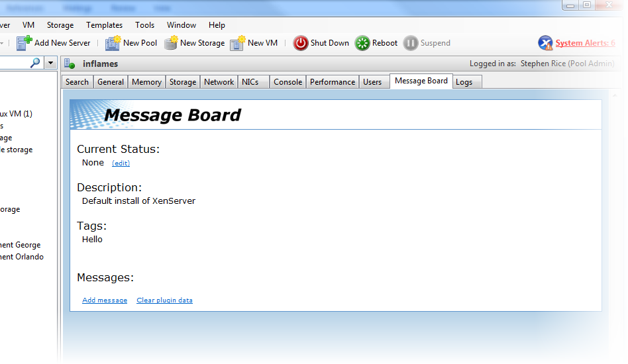Switch to the Console tab
This screenshot has width=628, height=364.
click(x=288, y=81)
